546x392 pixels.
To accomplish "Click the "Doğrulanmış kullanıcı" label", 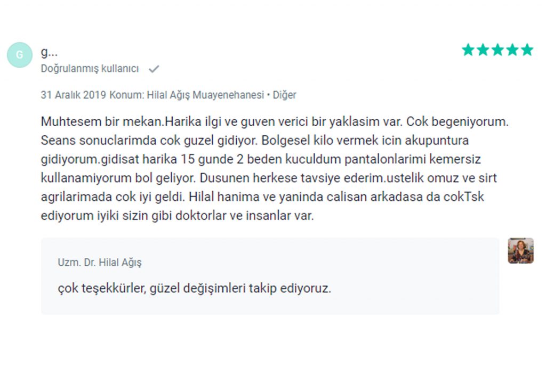I will [90, 69].
